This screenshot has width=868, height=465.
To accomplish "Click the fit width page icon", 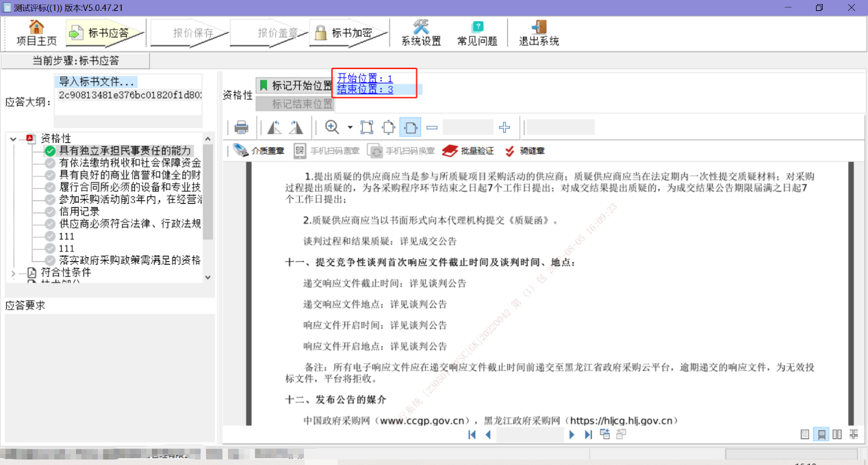I will [x=410, y=127].
